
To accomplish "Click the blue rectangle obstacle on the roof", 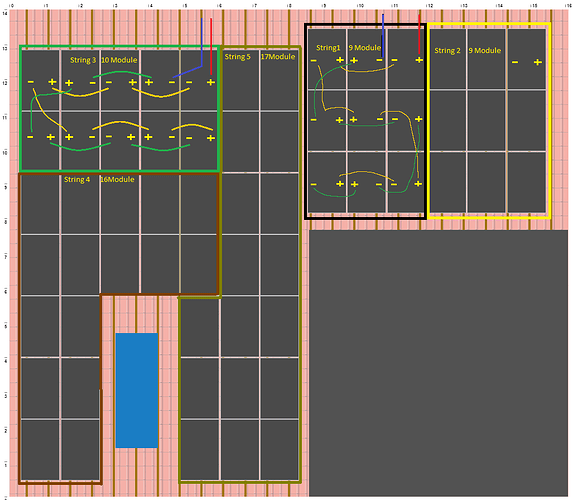I will pos(137,390).
